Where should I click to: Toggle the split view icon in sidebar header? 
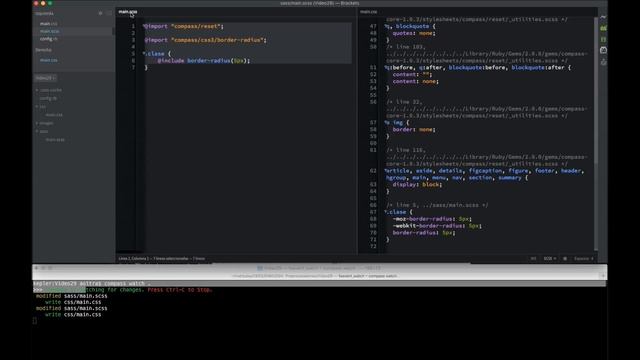click(109, 13)
